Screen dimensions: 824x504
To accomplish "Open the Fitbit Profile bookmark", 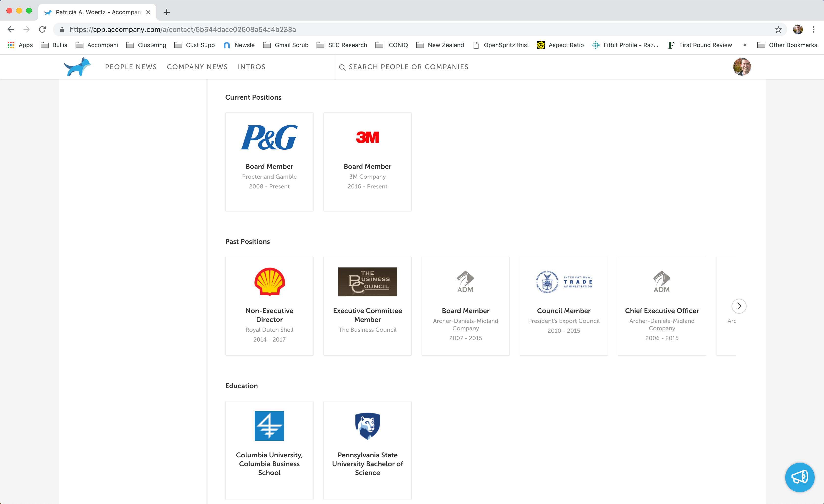I will (x=625, y=45).
